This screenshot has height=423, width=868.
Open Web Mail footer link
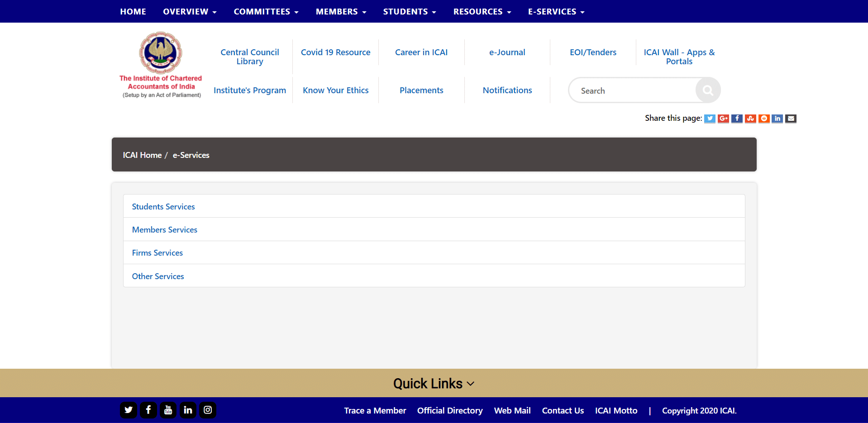(x=512, y=410)
